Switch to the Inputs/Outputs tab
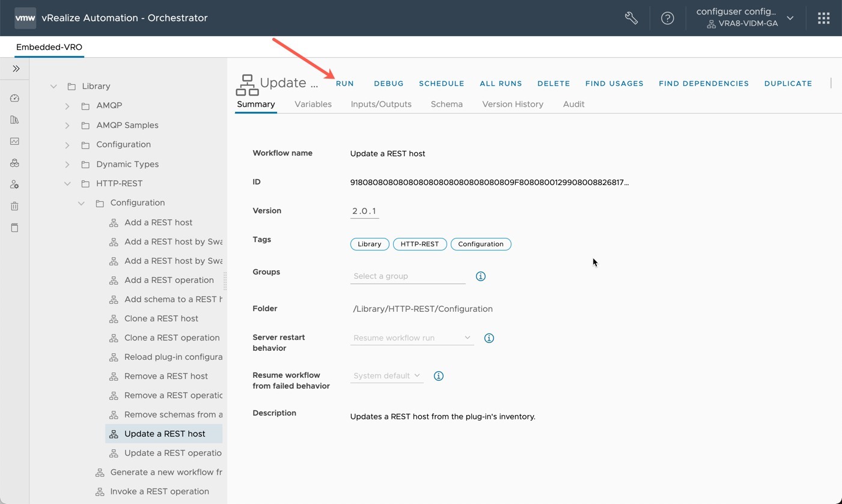The width and height of the screenshot is (842, 504). point(381,104)
